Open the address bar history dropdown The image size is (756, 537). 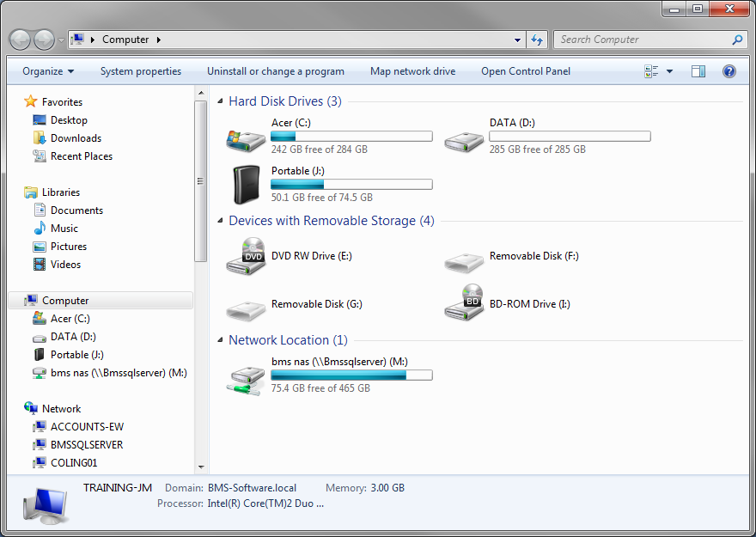pyautogui.click(x=517, y=40)
